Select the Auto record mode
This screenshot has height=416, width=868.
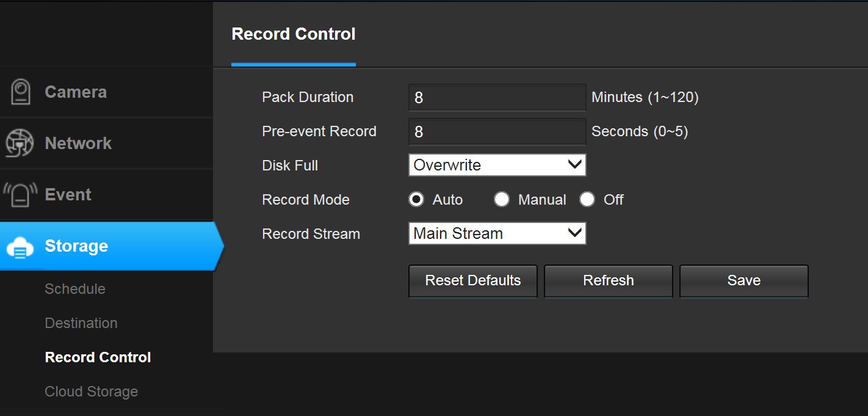[x=416, y=200]
